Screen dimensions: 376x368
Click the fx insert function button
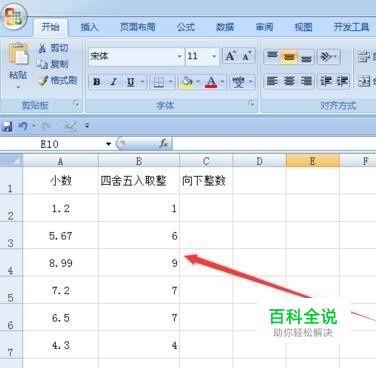pos(164,144)
